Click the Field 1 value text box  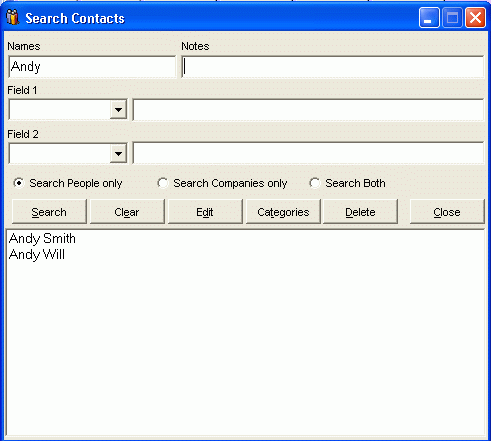[x=308, y=110]
